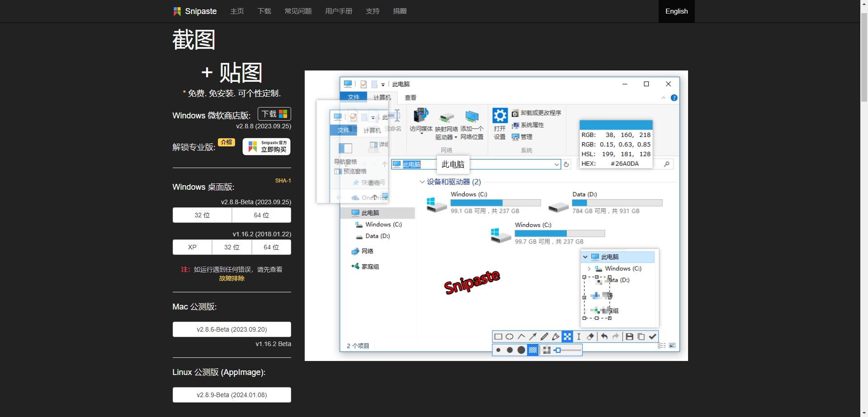Go to the 下载 navigation item
Viewport: 868px width, 417px height.
click(x=264, y=11)
